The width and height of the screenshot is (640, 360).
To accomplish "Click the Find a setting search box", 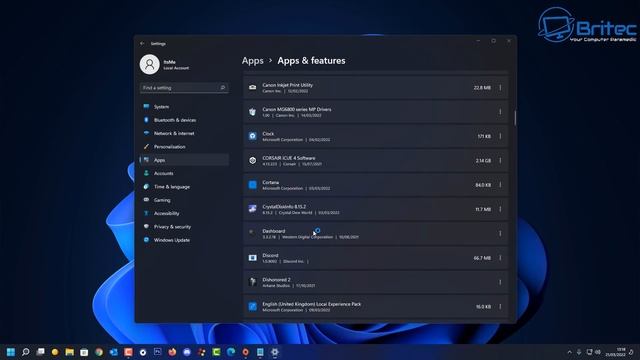I will click(x=184, y=88).
